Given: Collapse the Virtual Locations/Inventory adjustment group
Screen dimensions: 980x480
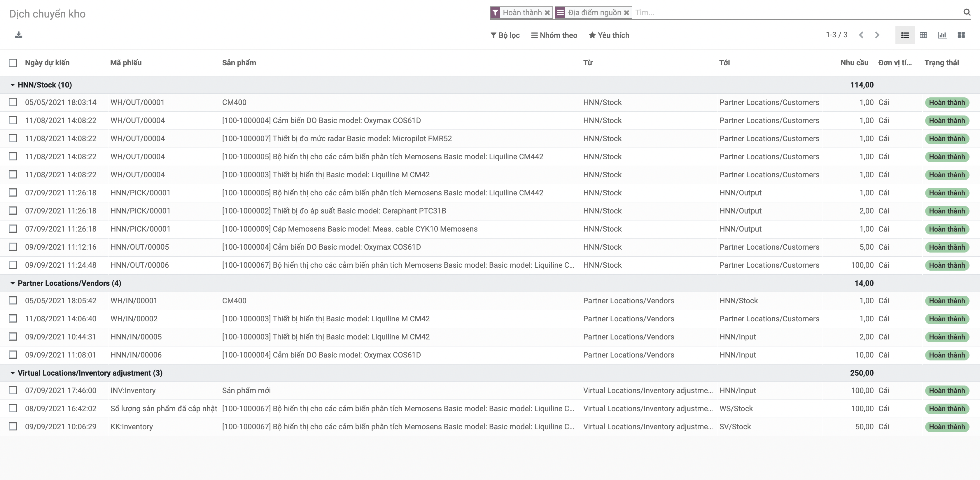Looking at the screenshot, I should [x=13, y=373].
